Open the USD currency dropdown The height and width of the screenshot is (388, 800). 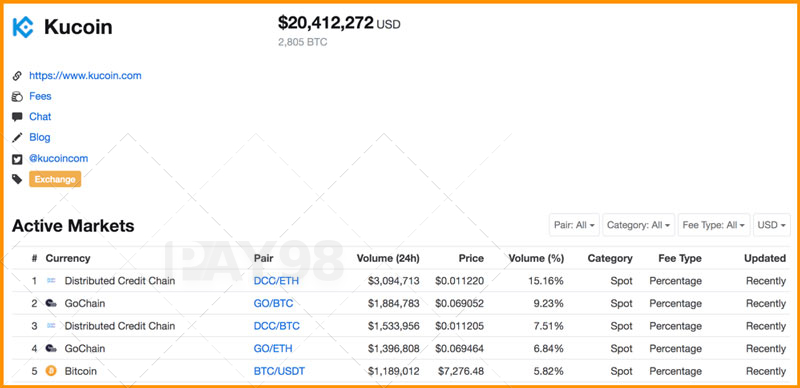click(x=771, y=225)
